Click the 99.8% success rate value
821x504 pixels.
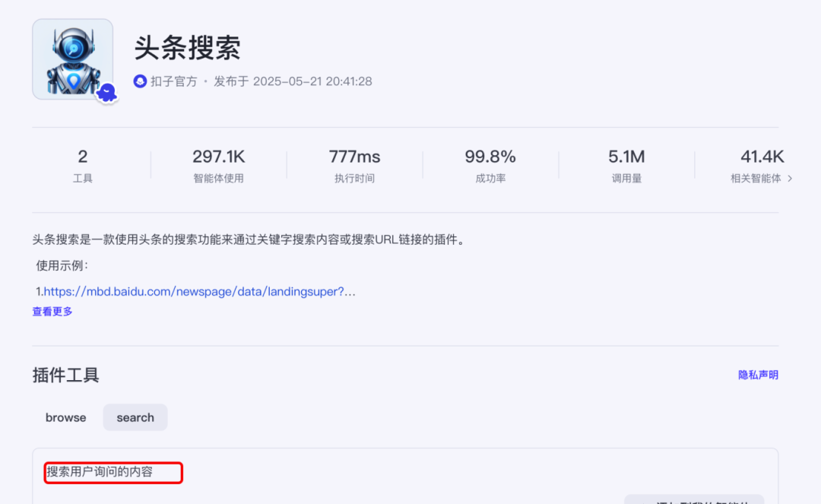pos(490,157)
